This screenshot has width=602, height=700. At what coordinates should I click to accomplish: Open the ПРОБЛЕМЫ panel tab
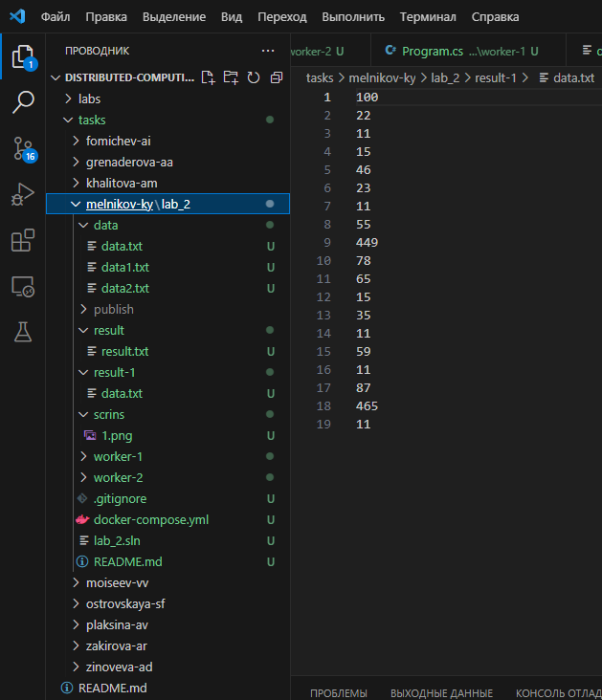(339, 692)
